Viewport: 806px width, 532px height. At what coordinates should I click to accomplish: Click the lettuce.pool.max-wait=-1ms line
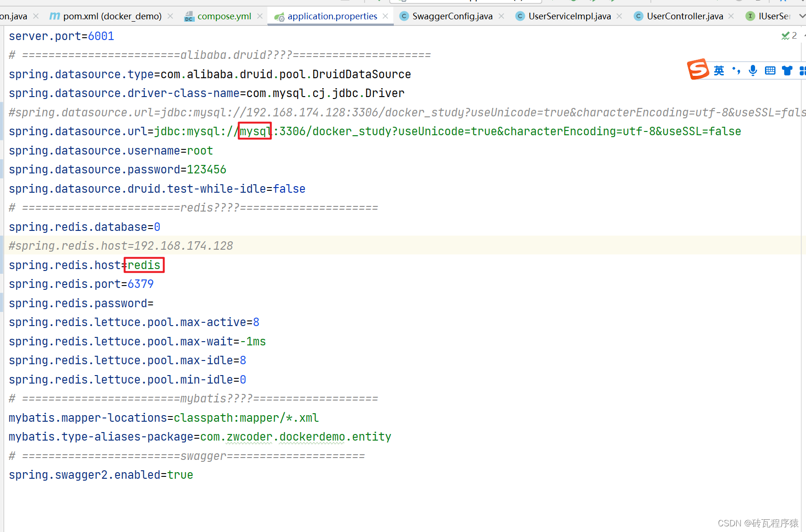(x=137, y=342)
